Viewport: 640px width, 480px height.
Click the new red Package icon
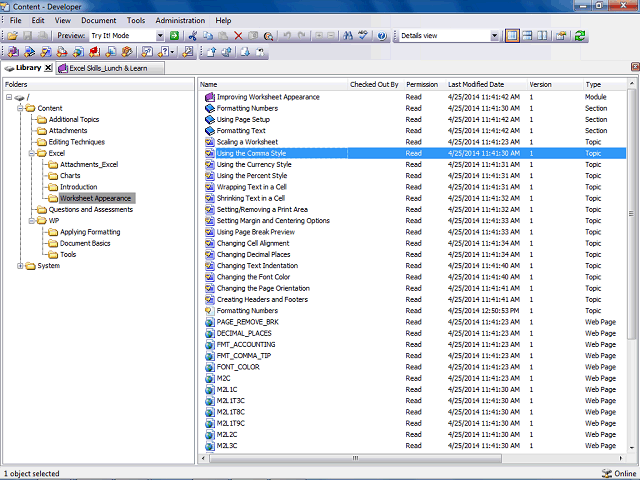95,52
